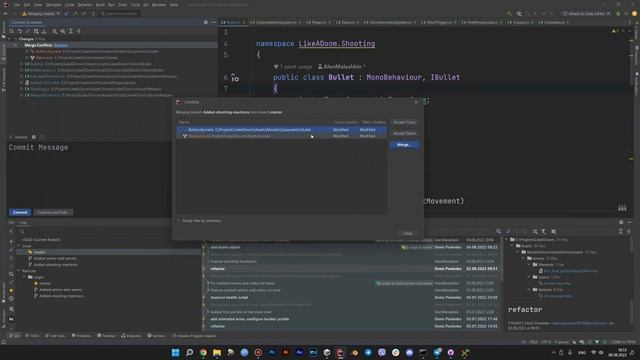Click the search icon in Git log toolbar
640x360 pixels.
pyautogui.click(x=498, y=231)
